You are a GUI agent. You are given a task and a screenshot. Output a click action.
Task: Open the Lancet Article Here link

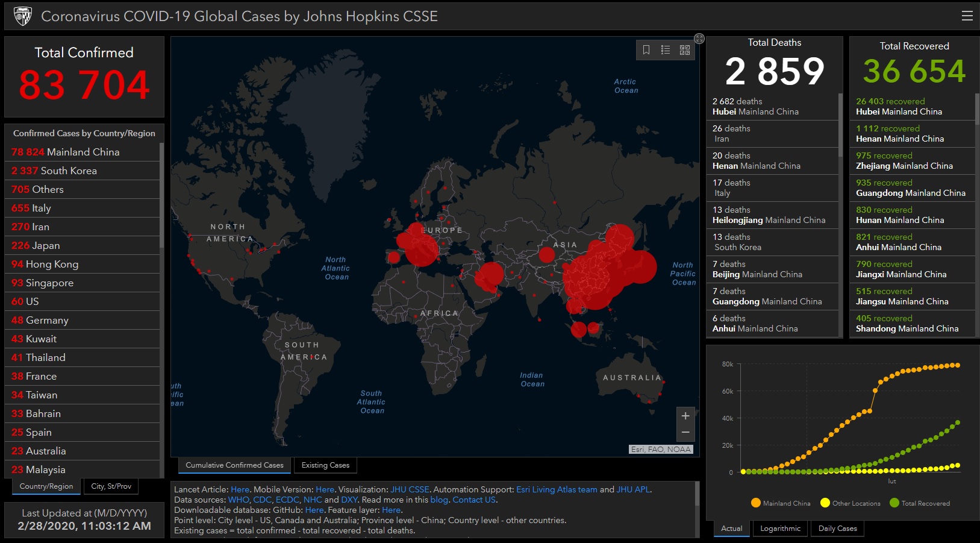240,489
